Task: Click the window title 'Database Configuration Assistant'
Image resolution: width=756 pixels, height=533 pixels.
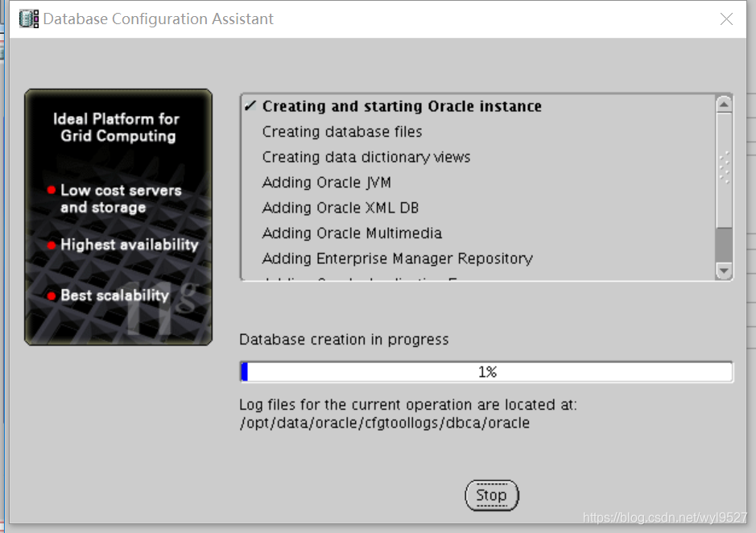Action: tap(158, 19)
